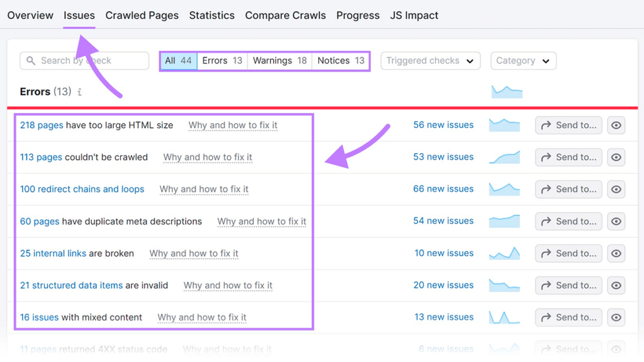The width and height of the screenshot is (644, 362).
Task: Open 'Why and how to fix it' for structured data
Action: click(228, 285)
